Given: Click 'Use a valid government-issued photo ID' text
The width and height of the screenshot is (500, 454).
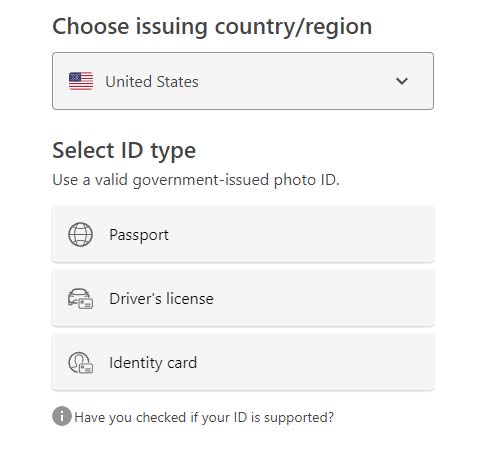Looking at the screenshot, I should pos(196,180).
